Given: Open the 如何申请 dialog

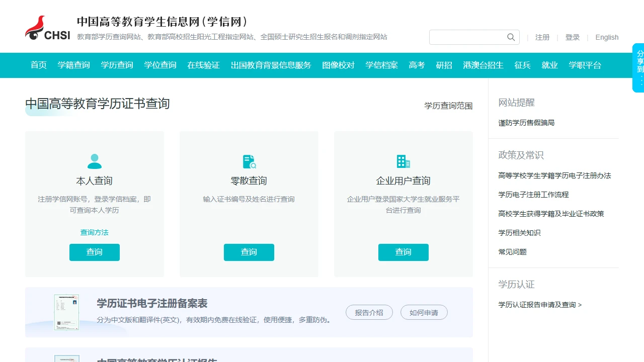Looking at the screenshot, I should [424, 312].
